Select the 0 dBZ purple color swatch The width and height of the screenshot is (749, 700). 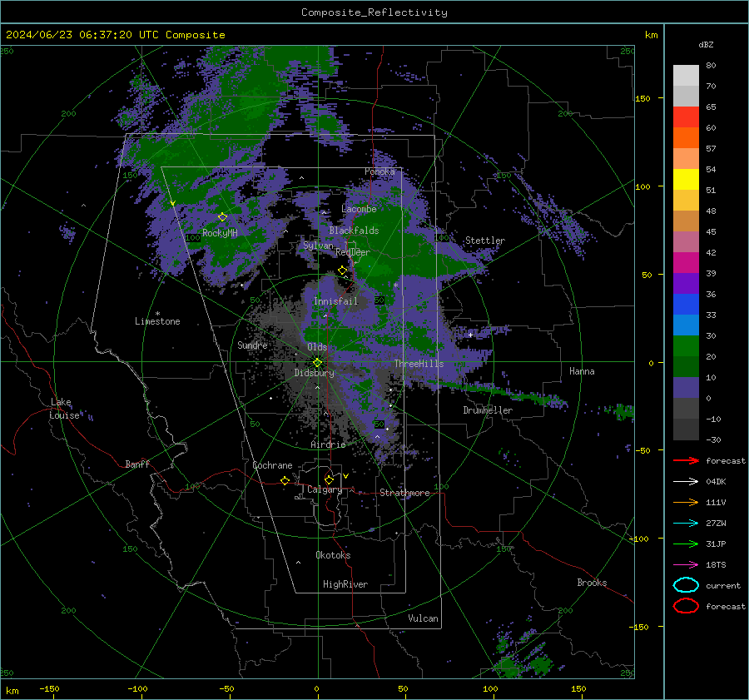(x=686, y=387)
